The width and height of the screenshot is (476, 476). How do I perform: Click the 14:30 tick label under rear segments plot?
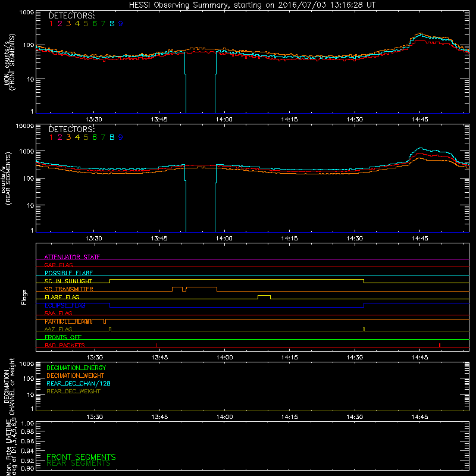pyautogui.click(x=355, y=239)
